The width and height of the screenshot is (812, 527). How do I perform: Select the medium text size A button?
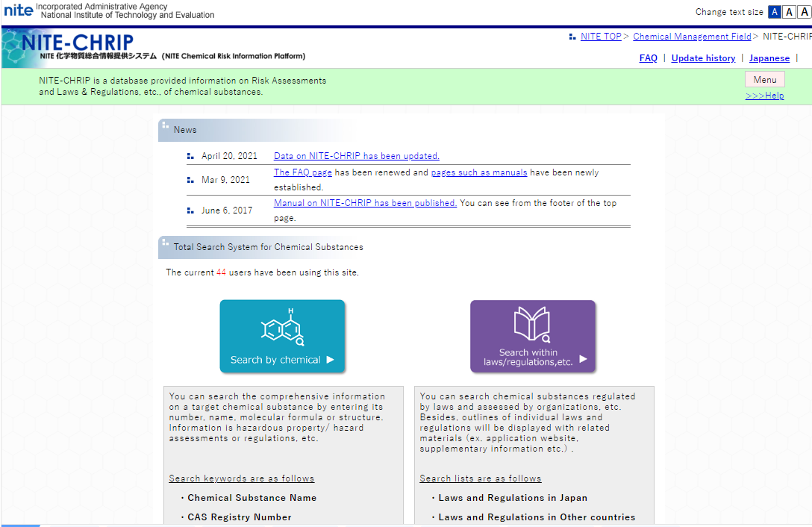pos(788,12)
